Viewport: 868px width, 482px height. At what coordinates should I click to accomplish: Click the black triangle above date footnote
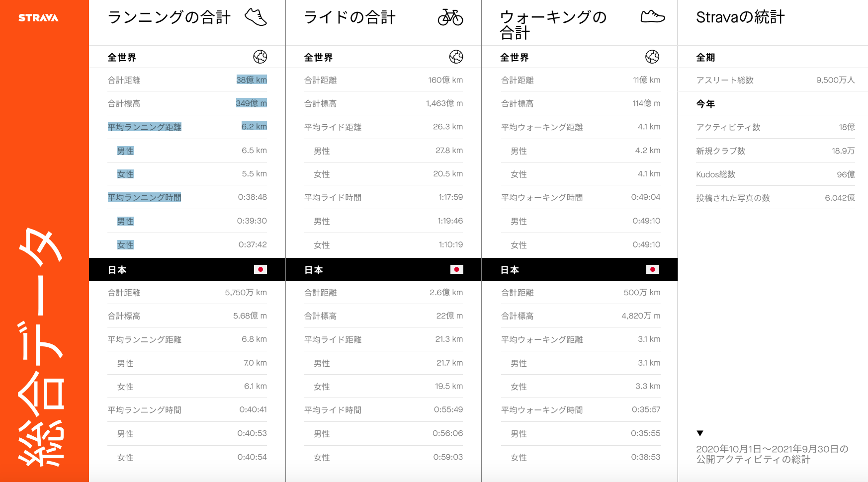point(700,433)
